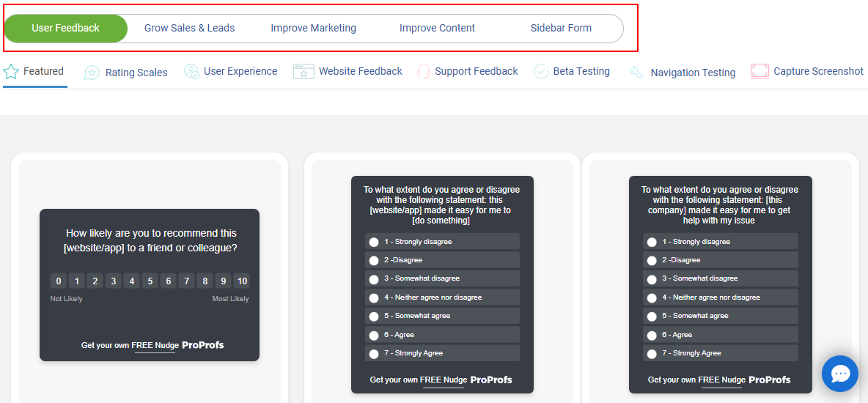The width and height of the screenshot is (868, 403).
Task: Open the User Experience category
Action: (240, 71)
